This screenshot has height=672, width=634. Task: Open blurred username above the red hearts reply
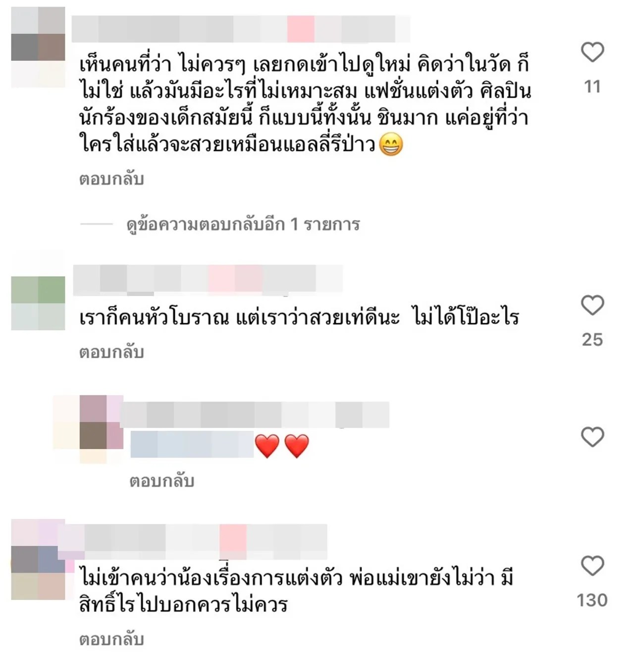point(255,414)
